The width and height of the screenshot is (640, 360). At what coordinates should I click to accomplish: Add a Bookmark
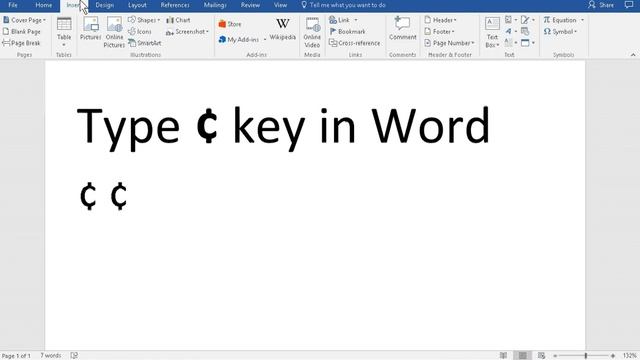pyautogui.click(x=347, y=31)
